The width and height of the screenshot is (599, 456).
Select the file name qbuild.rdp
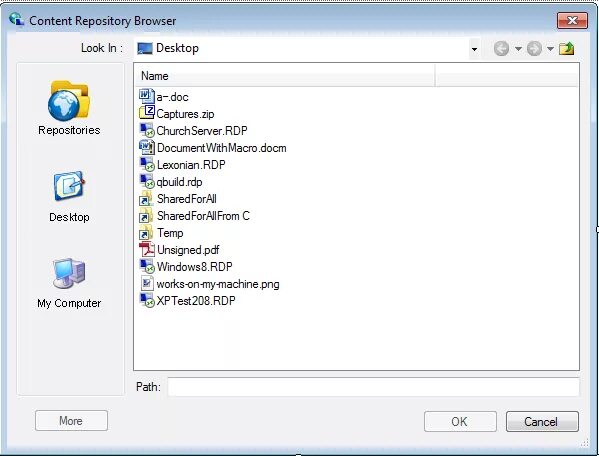pyautogui.click(x=180, y=182)
